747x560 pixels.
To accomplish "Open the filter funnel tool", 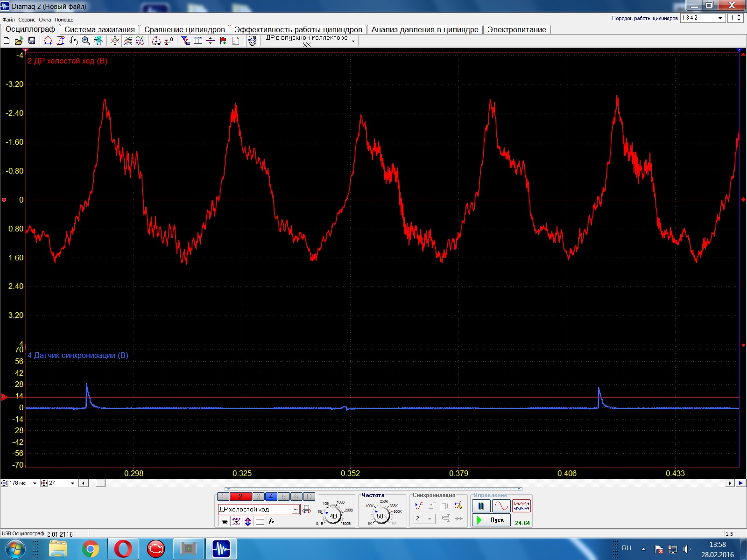I will click(x=185, y=41).
